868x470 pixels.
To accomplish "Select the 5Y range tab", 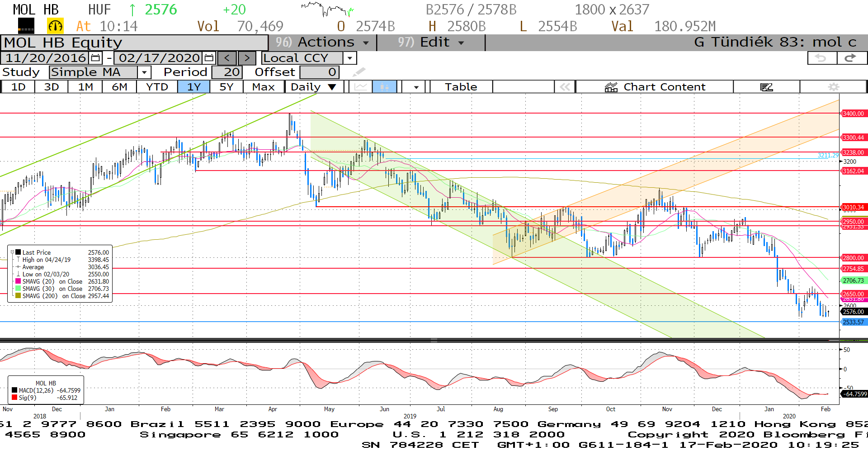I will point(226,87).
